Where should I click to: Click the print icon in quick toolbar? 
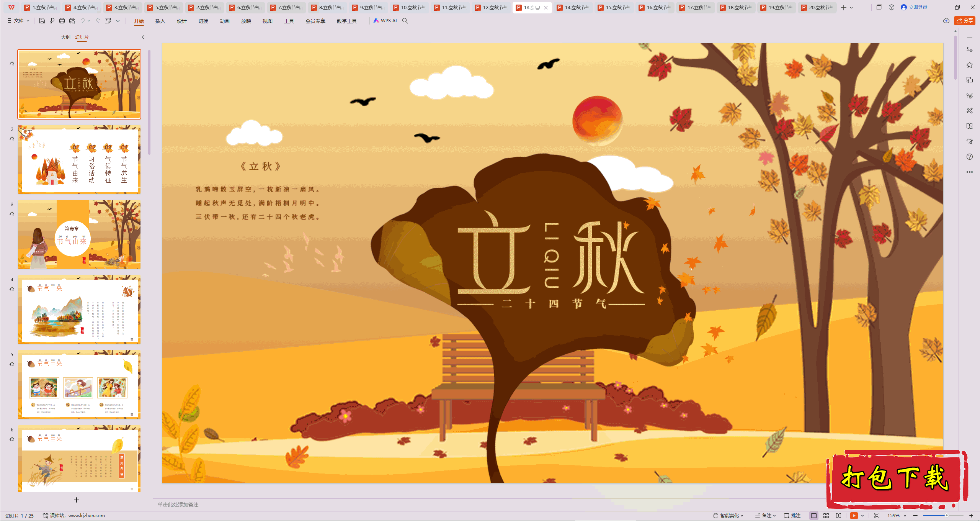coord(62,21)
